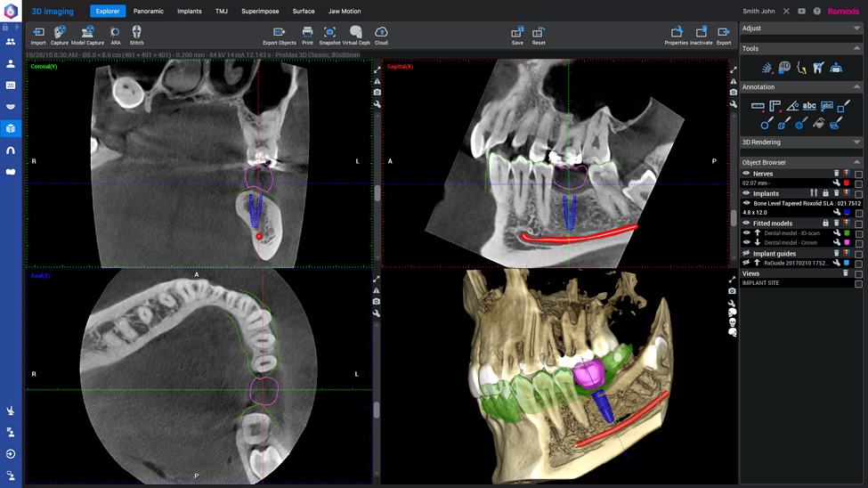The width and height of the screenshot is (868, 488).
Task: Hide the Dental model - Crown
Action: tap(747, 242)
